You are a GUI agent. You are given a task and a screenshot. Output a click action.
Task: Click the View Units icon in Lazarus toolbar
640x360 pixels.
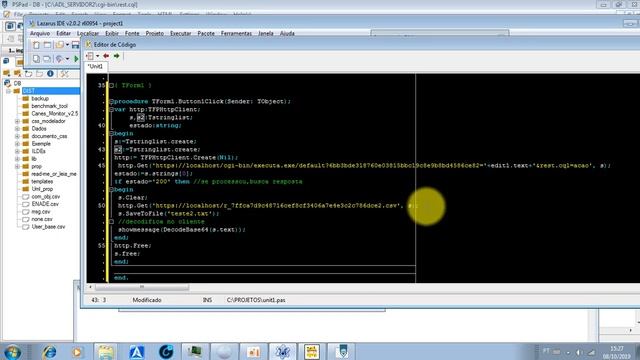(x=36, y=59)
